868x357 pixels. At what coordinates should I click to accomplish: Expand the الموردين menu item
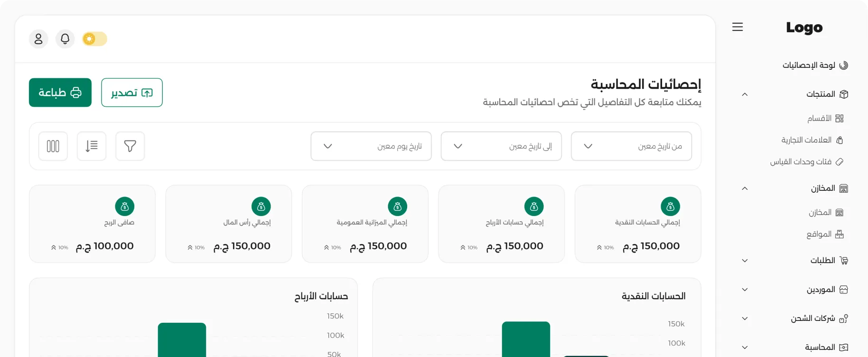[x=745, y=289]
